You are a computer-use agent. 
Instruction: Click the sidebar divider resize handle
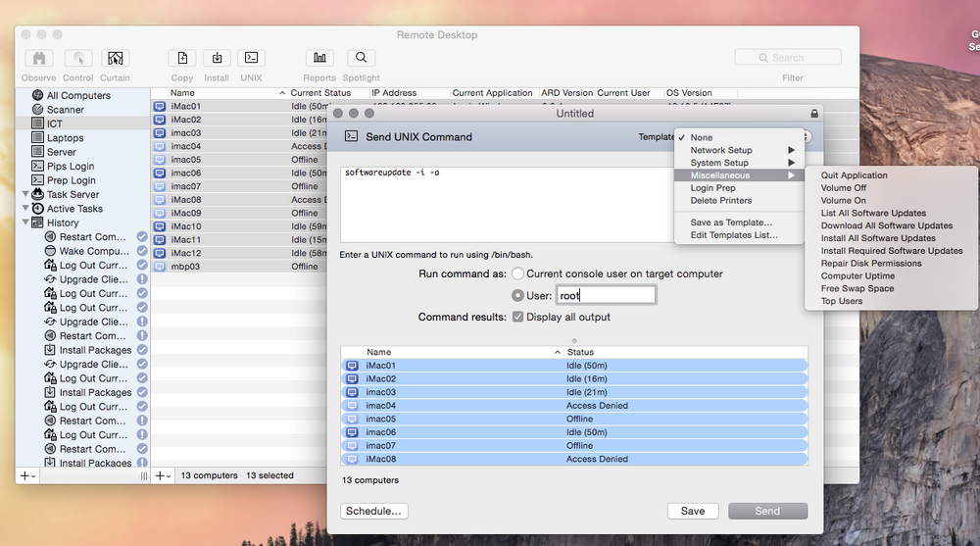pyautogui.click(x=144, y=476)
